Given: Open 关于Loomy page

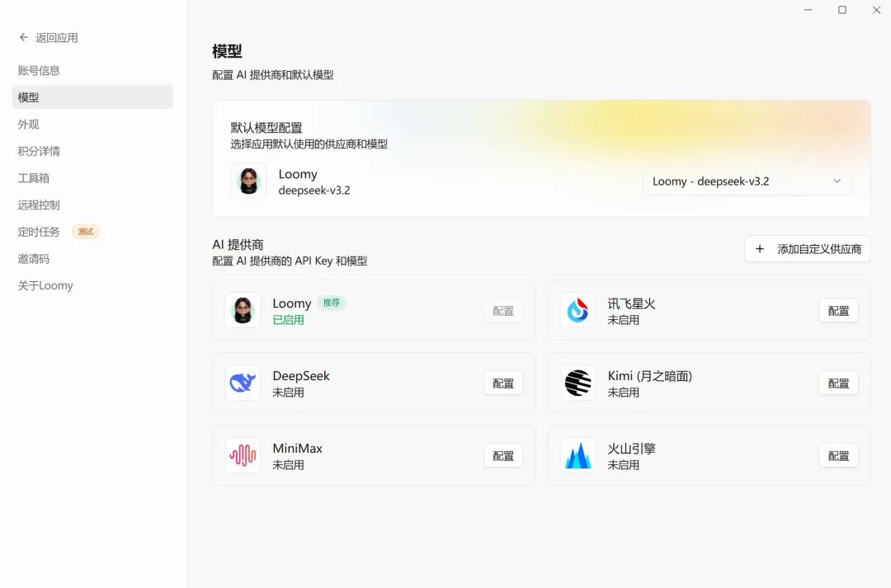Looking at the screenshot, I should point(92,286).
